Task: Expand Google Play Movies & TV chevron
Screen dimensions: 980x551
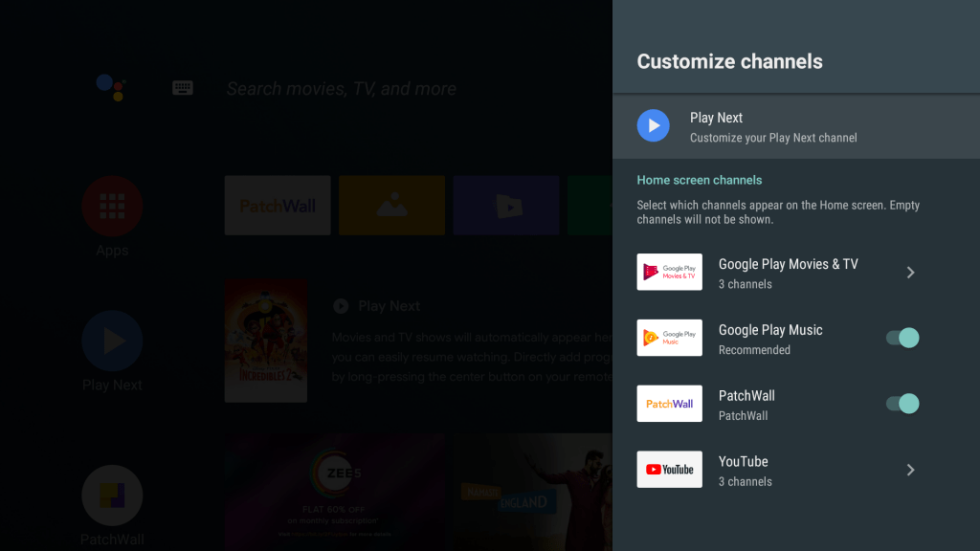Action: tap(911, 273)
